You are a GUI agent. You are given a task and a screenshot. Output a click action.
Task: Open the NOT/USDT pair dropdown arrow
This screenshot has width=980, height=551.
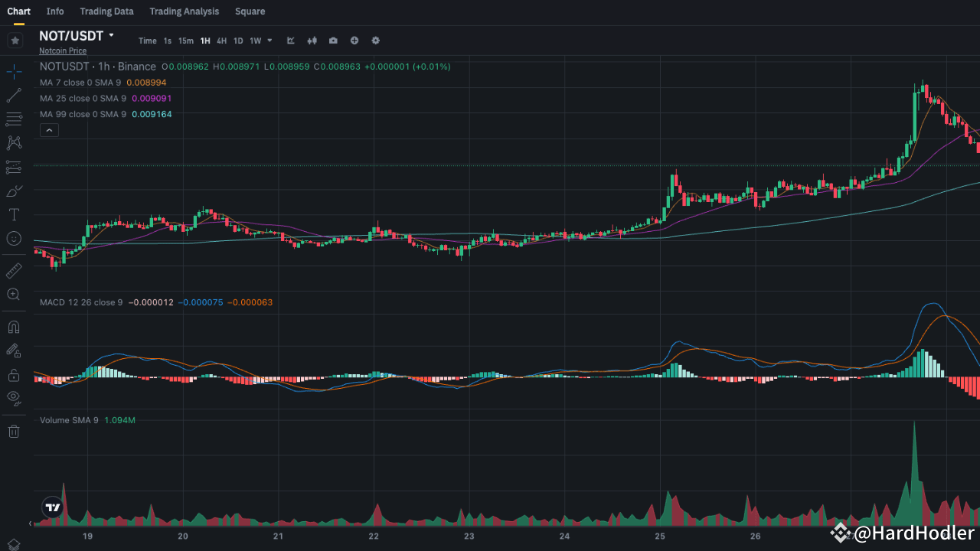pyautogui.click(x=111, y=36)
